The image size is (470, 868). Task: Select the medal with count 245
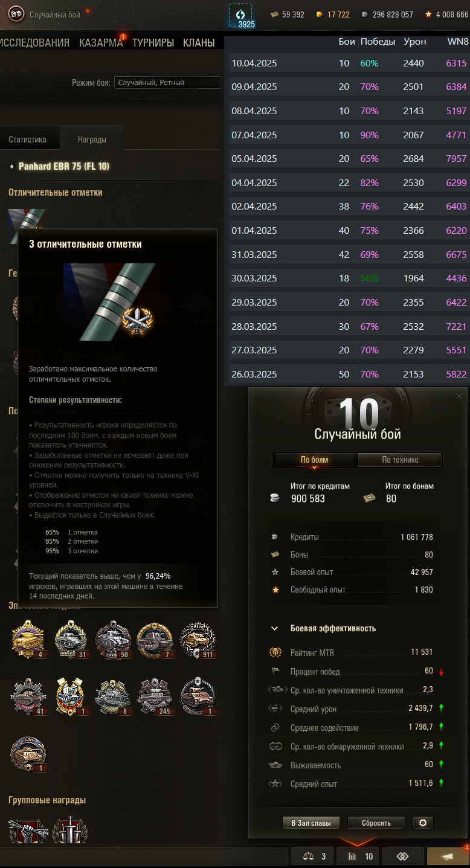click(156, 696)
